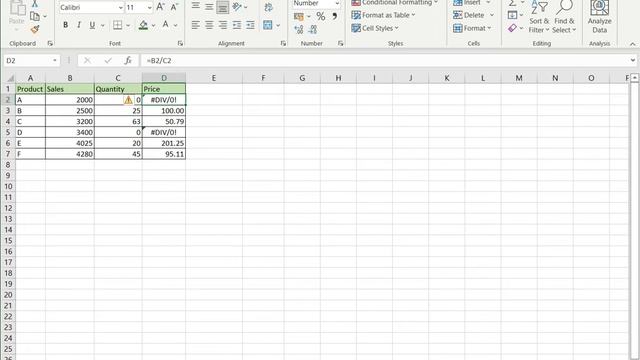The width and height of the screenshot is (640, 360).
Task: Open Number format dialog launcher
Action: pos(340,43)
